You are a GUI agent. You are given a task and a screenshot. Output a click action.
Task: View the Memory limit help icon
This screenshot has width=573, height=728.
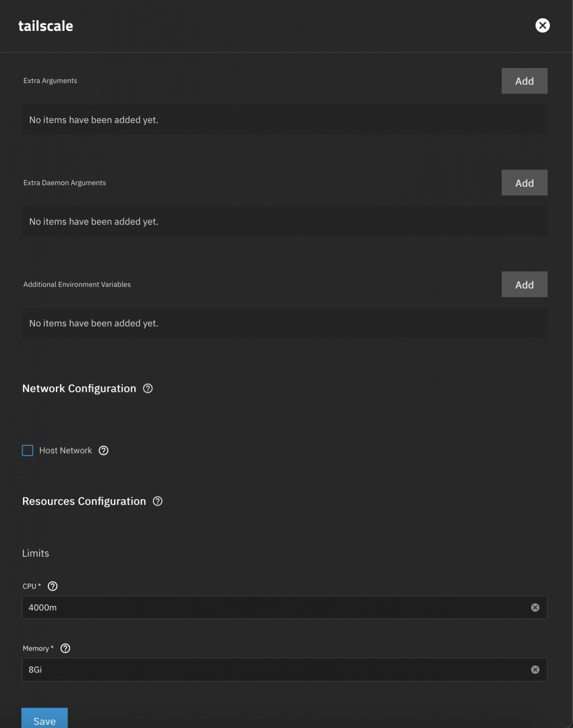[x=66, y=648]
